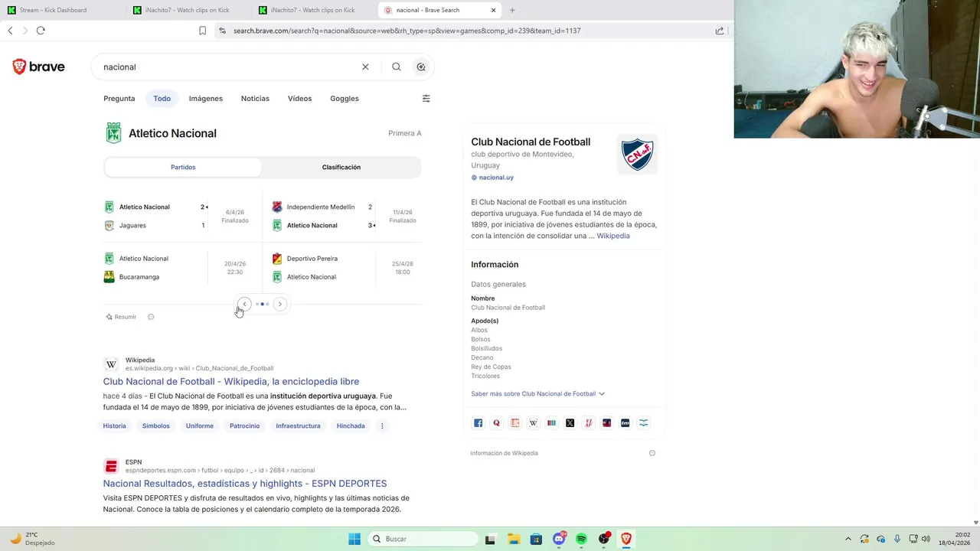Open Atletico Nacional vs Jaguares match

point(181,216)
